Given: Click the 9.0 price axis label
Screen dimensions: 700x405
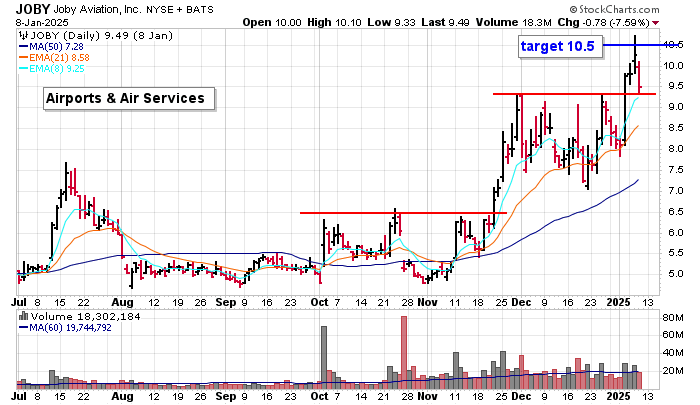Looking at the screenshot, I should pyautogui.click(x=675, y=107).
